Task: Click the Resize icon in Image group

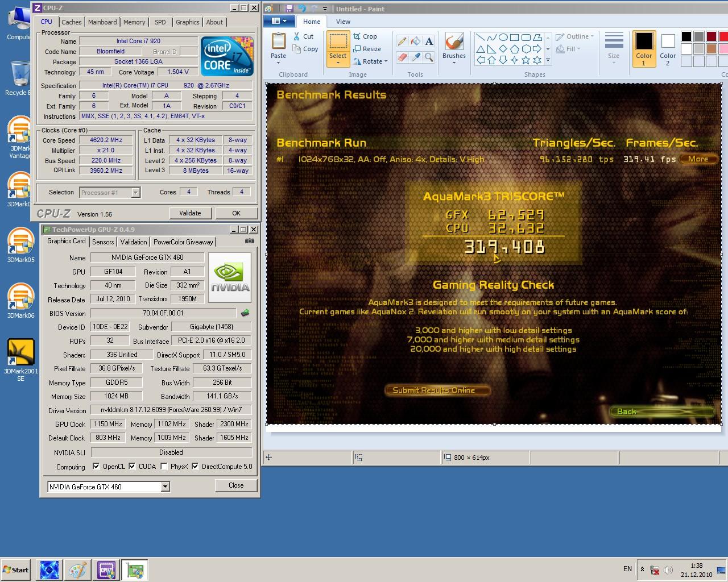Action: pos(357,49)
